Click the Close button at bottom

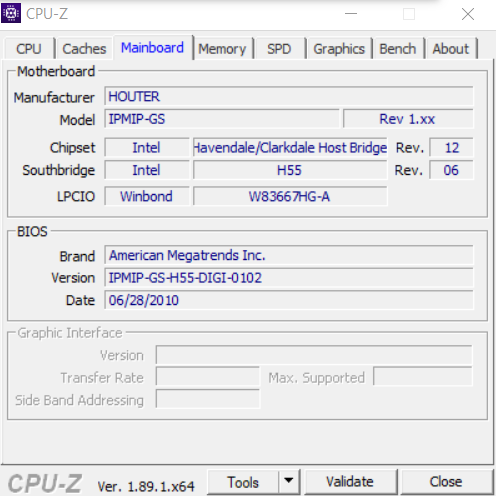(446, 482)
